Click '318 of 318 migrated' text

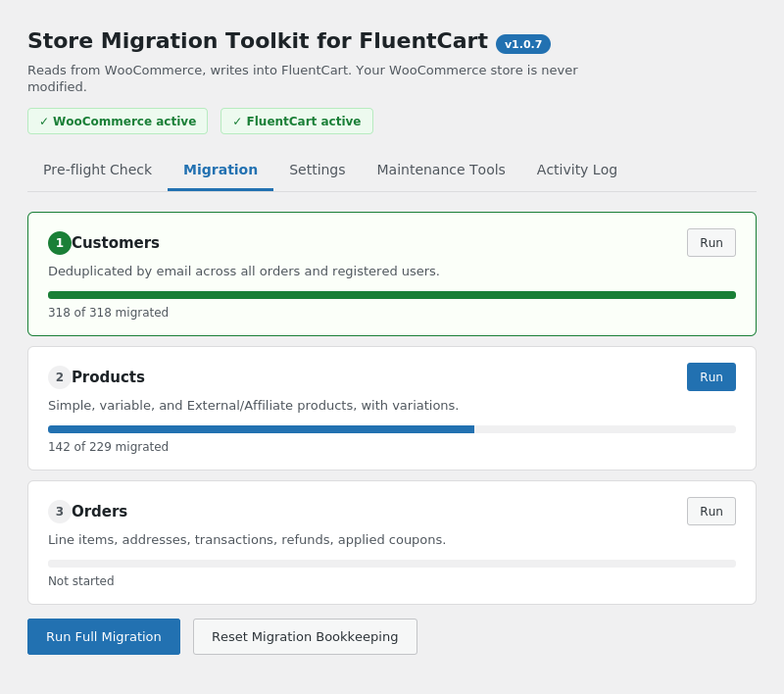(108, 313)
